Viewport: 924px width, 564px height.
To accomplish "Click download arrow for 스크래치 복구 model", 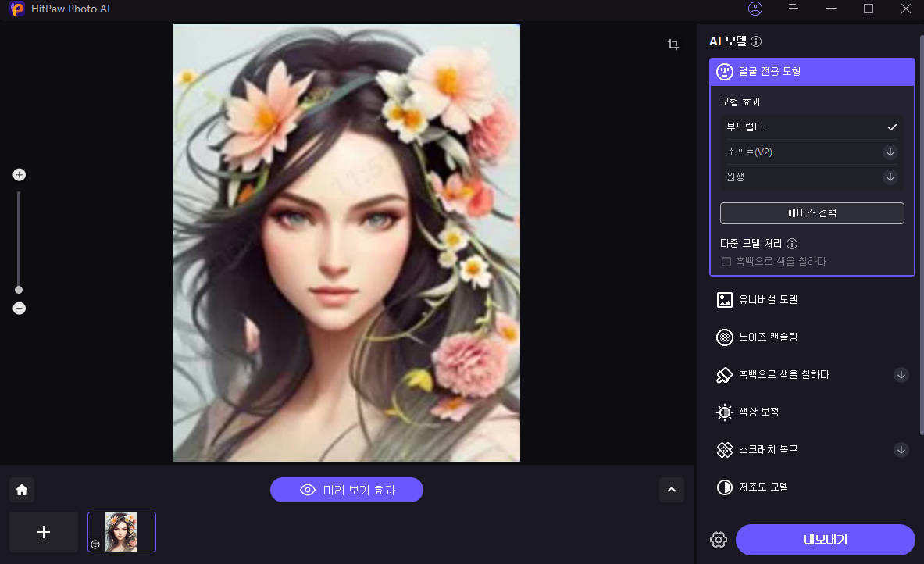I will 901,450.
